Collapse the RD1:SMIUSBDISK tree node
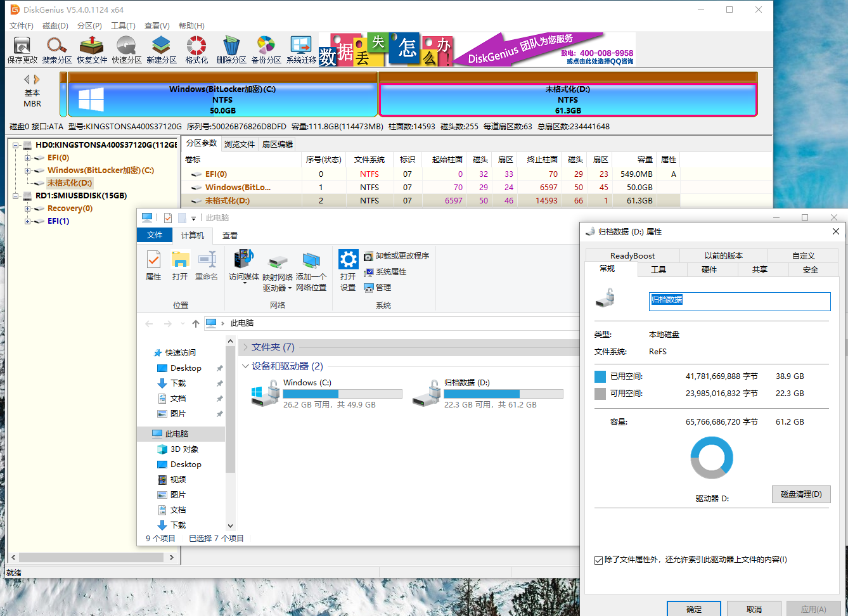Image resolution: width=848 pixels, height=616 pixels. pos(16,196)
